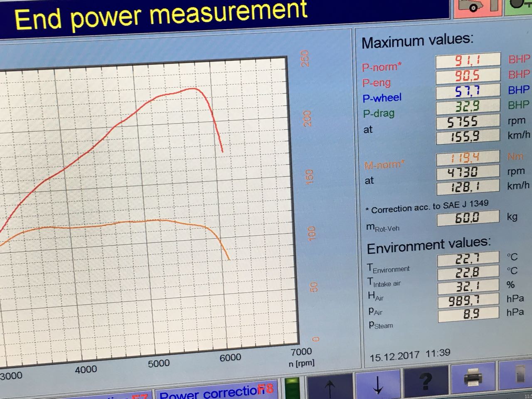Click the air pressure field showing 989,7
The width and height of the screenshot is (532, 399).
(468, 300)
